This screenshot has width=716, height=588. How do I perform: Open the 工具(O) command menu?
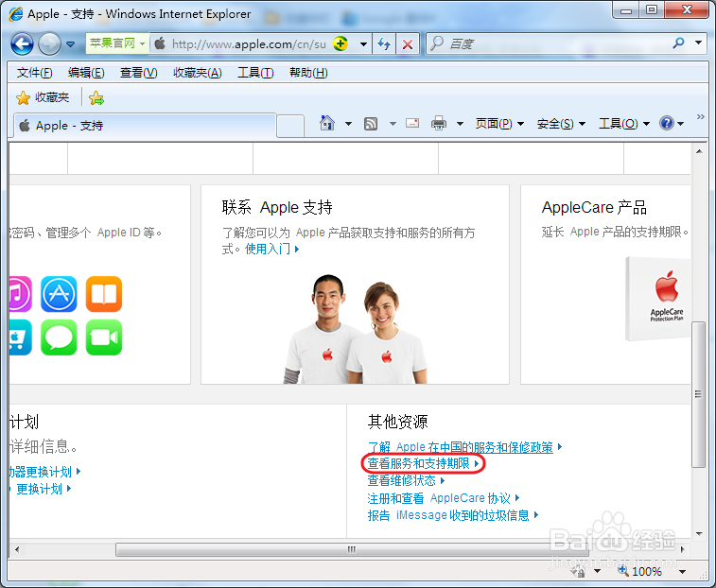[x=623, y=124]
